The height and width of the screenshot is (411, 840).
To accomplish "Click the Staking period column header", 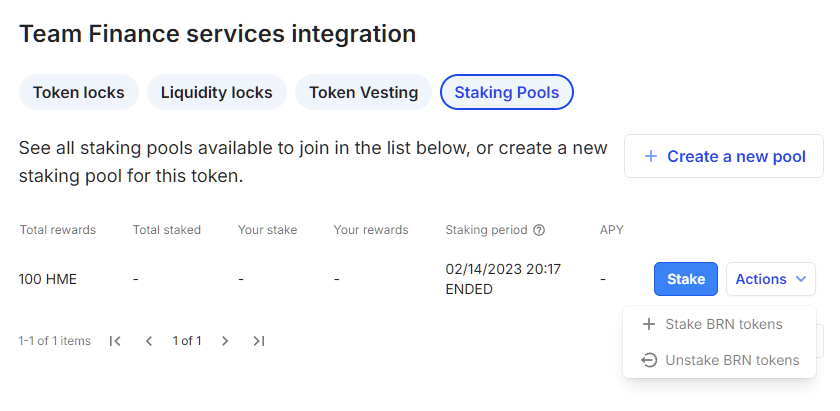I will 486,230.
